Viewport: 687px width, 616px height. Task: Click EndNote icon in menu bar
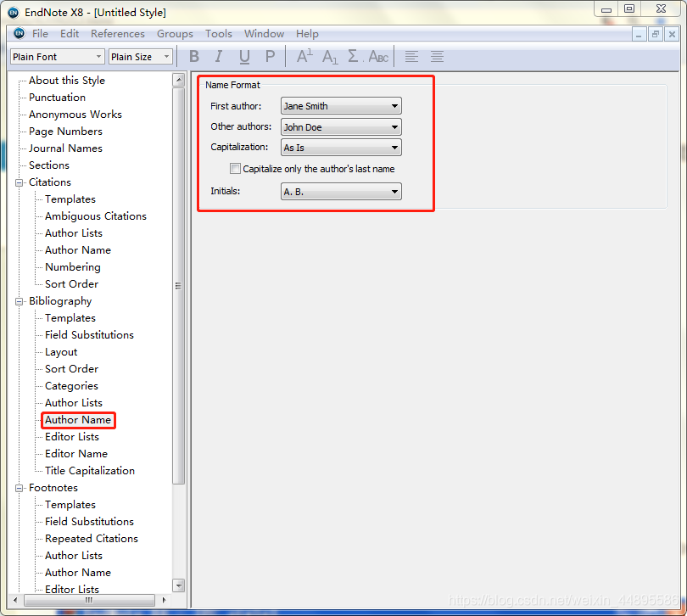click(20, 33)
